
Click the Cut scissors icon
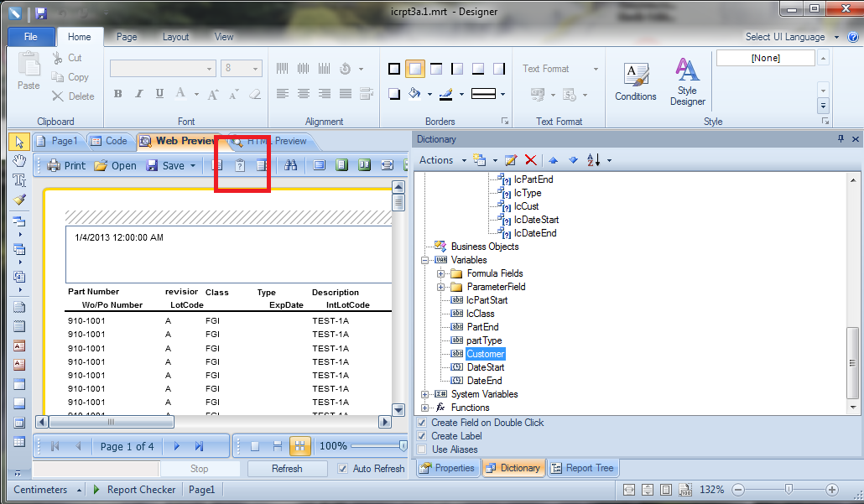[x=57, y=58]
